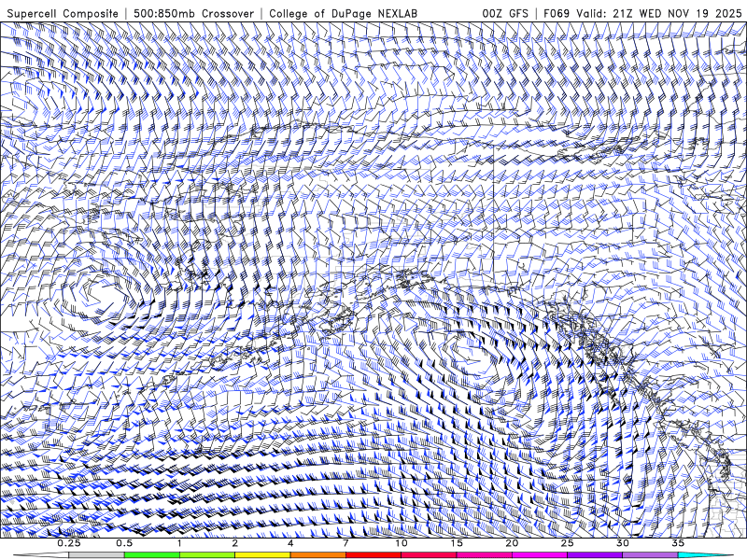Click the 'Valid: 21Z WED NOV 19 2025' text
Viewport: 747px width, 560px height.
click(x=659, y=13)
